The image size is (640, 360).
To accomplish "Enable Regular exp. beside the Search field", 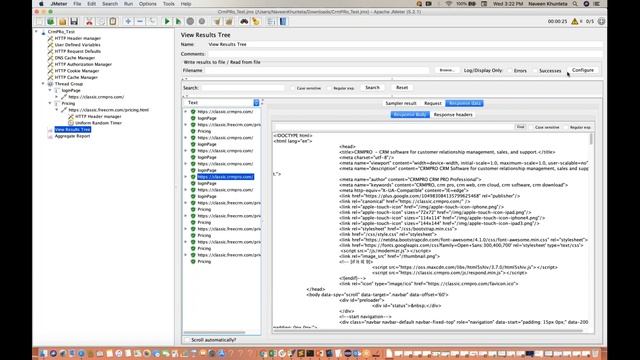I will (329, 88).
